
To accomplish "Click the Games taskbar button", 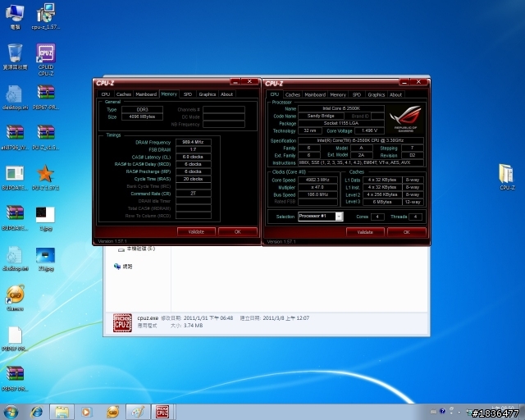I will pyautogui.click(x=113, y=412).
